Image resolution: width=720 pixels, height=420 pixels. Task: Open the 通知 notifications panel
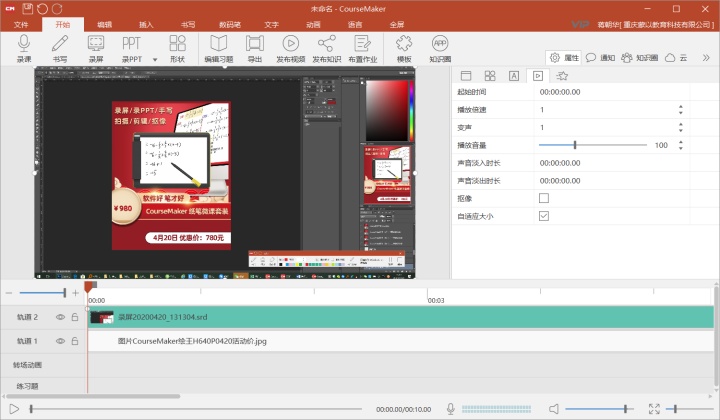coord(601,58)
